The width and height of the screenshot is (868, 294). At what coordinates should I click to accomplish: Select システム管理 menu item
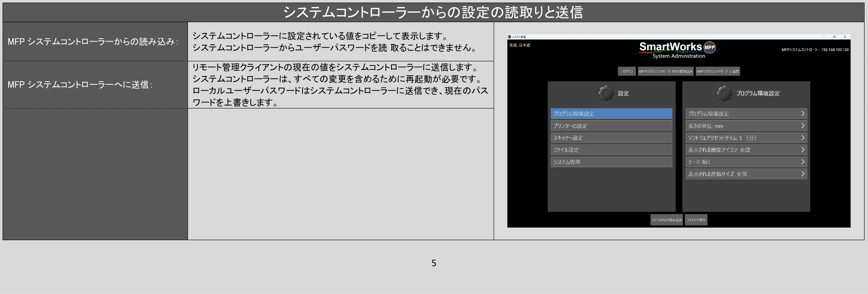(612, 162)
